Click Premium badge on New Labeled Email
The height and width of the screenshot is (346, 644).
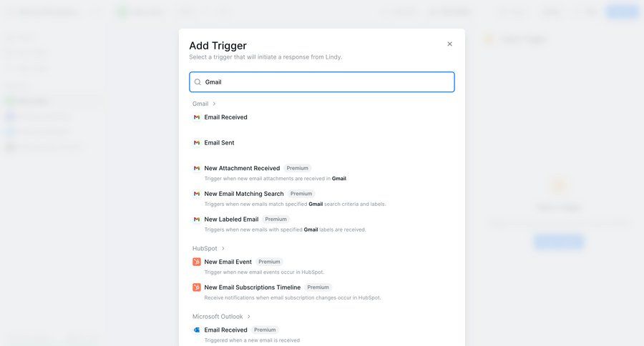[x=275, y=219]
